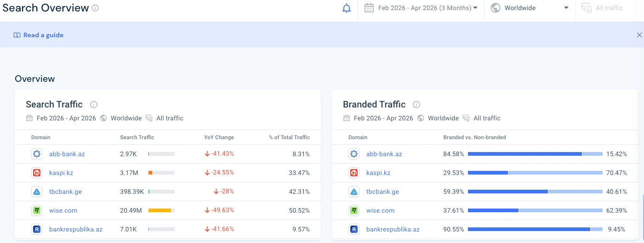Click bankrespublika.az favicon in Branded Traffic table
This screenshot has height=243, width=644.
tap(354, 229)
